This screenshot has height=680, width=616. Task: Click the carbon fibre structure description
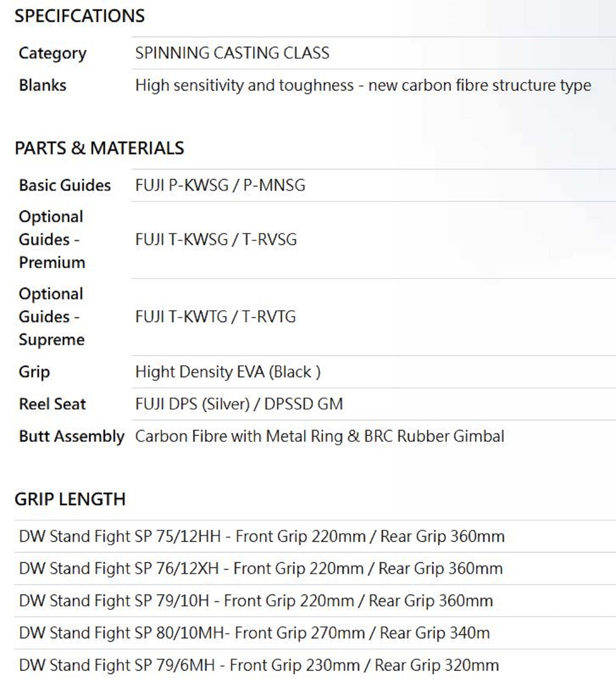[x=363, y=85]
